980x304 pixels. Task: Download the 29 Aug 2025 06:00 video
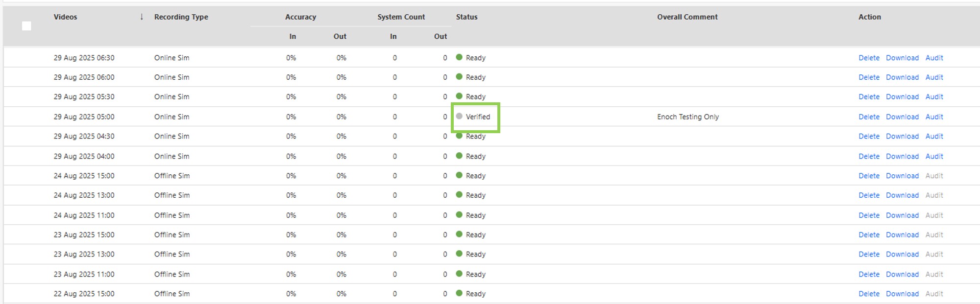tap(902, 77)
